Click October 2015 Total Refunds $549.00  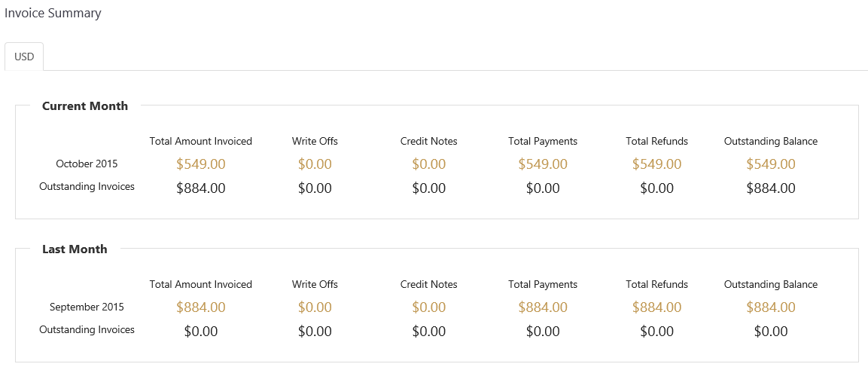657,164
